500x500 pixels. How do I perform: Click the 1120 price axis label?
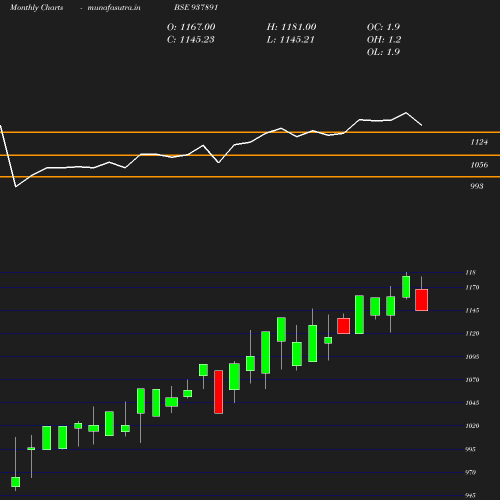[472, 334]
